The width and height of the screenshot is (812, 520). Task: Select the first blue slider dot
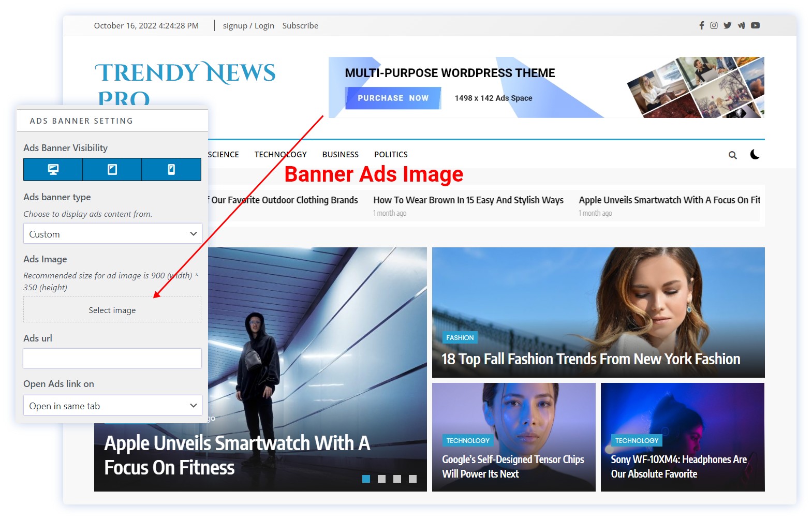[366, 479]
